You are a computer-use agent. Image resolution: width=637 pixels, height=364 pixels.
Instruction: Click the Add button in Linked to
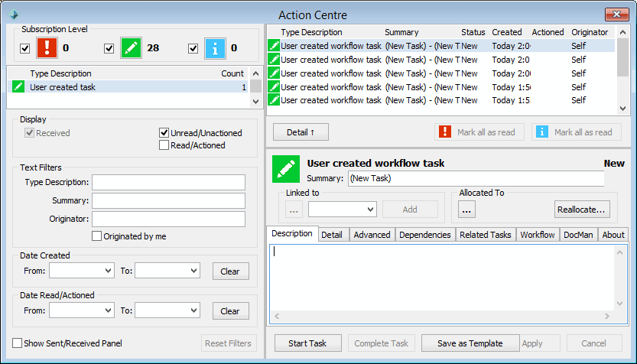pyautogui.click(x=410, y=210)
